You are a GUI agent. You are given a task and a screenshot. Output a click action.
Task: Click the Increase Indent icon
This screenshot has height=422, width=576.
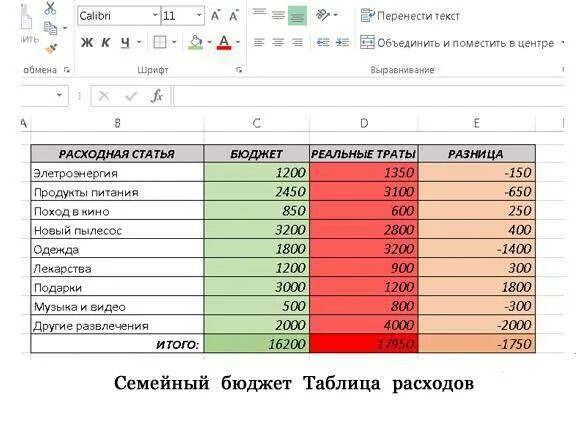tap(342, 43)
